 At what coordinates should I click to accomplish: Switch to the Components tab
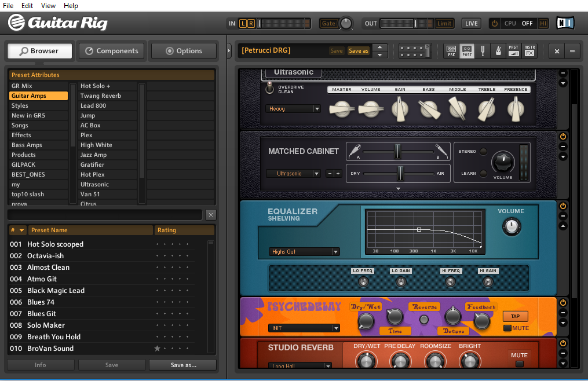pyautogui.click(x=111, y=50)
